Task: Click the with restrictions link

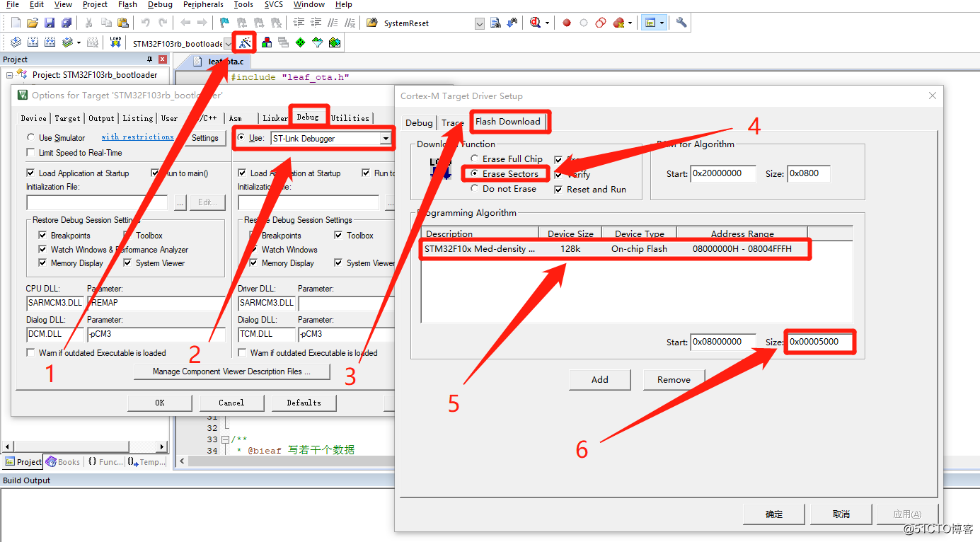Action: (137, 137)
